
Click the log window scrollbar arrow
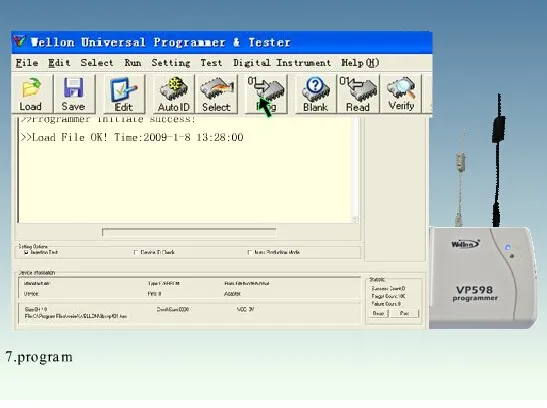(355, 219)
